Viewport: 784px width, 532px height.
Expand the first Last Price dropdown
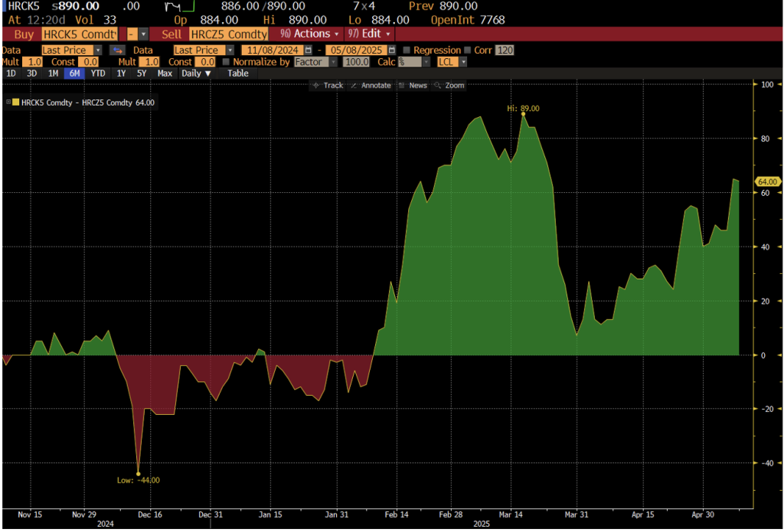(x=99, y=50)
